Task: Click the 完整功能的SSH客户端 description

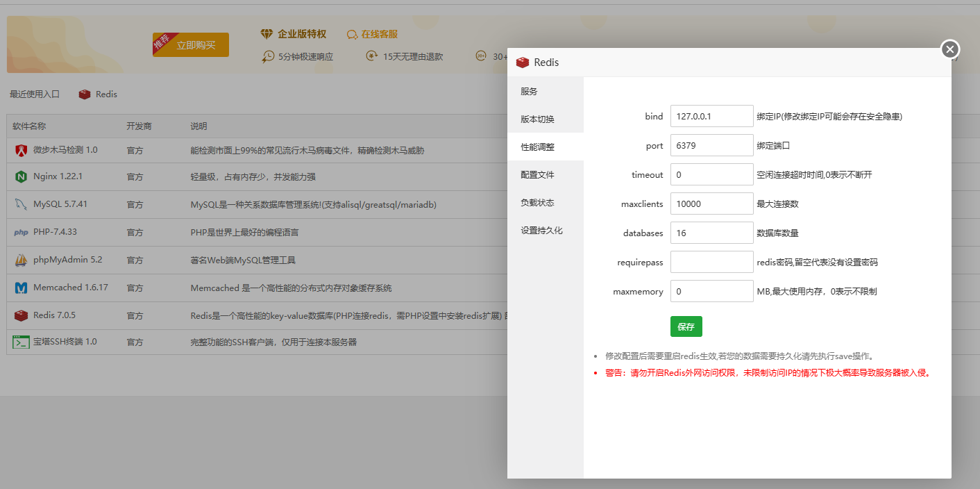Action: (x=273, y=342)
